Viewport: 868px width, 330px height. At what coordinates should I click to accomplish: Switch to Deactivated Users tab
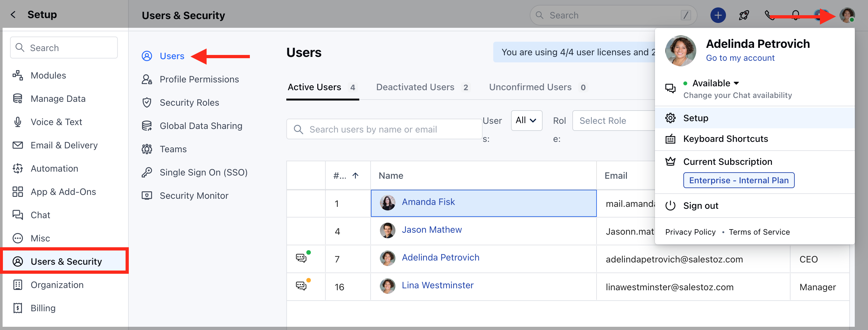pos(423,87)
